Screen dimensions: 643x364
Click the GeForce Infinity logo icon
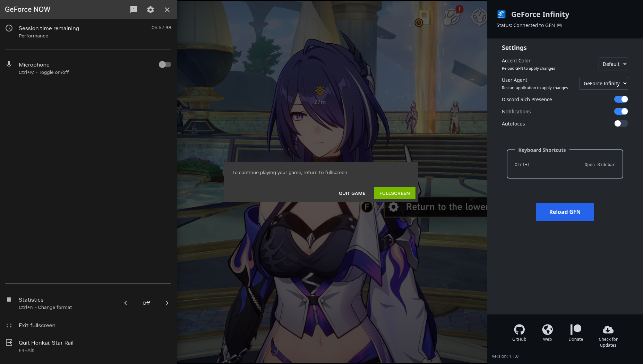click(501, 14)
